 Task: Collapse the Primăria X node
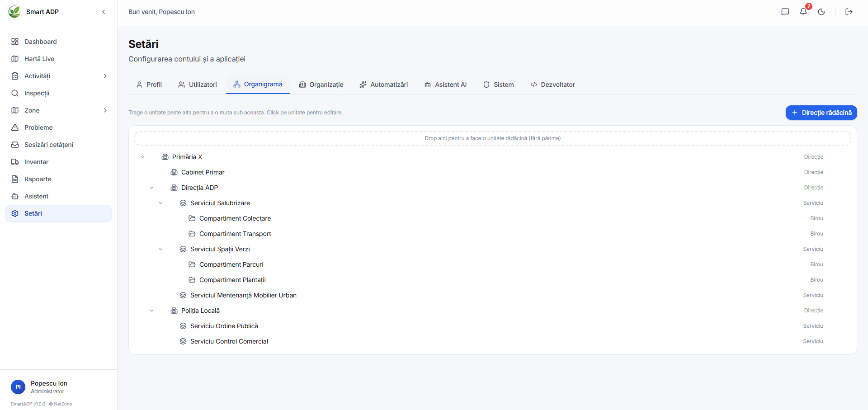[142, 157]
